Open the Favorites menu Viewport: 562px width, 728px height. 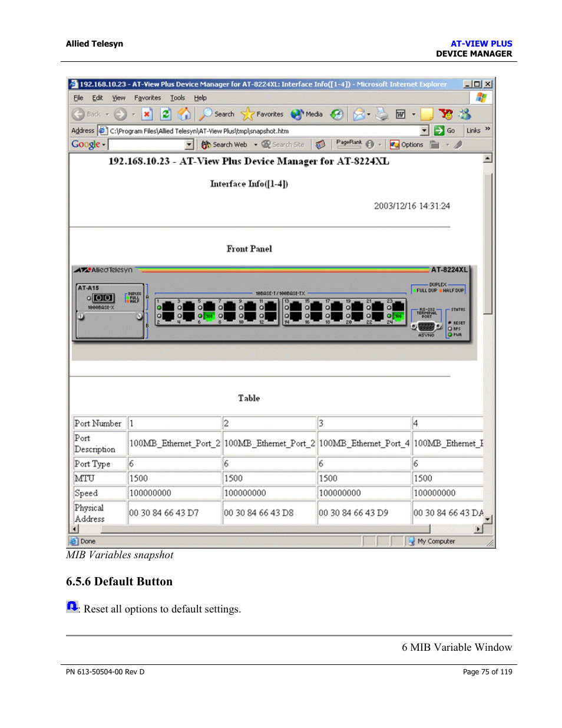click(x=147, y=98)
